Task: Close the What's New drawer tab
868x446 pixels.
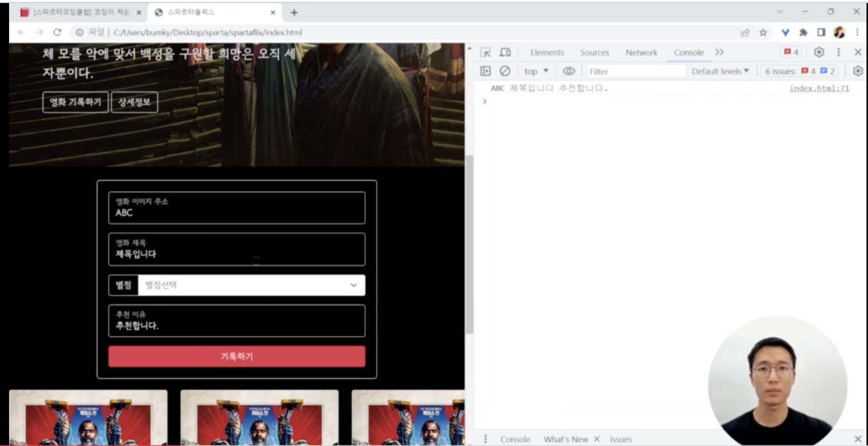Action: 596,439
